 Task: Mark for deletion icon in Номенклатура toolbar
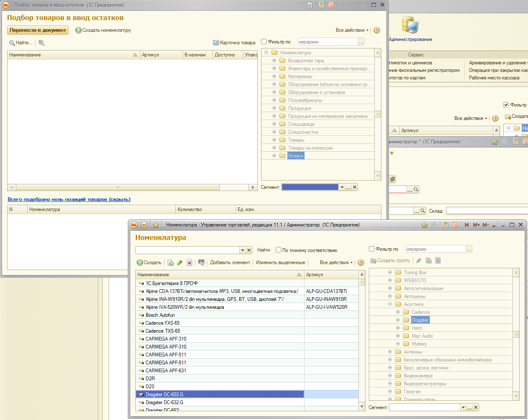(189, 262)
